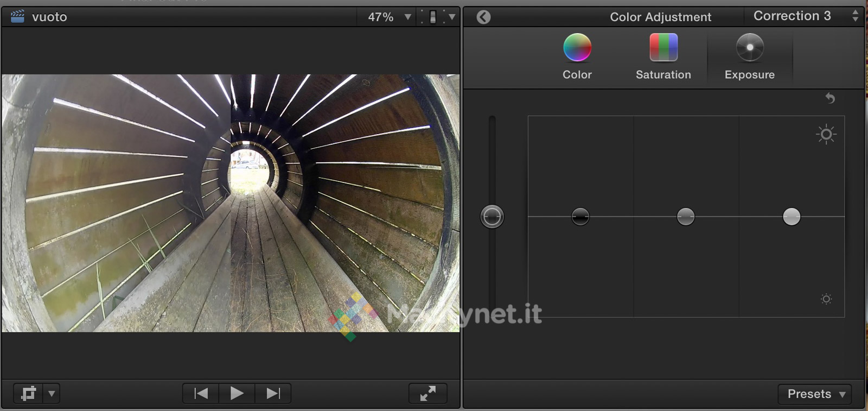868x411 pixels.
Task: Jump to previous edit point
Action: tap(201, 393)
